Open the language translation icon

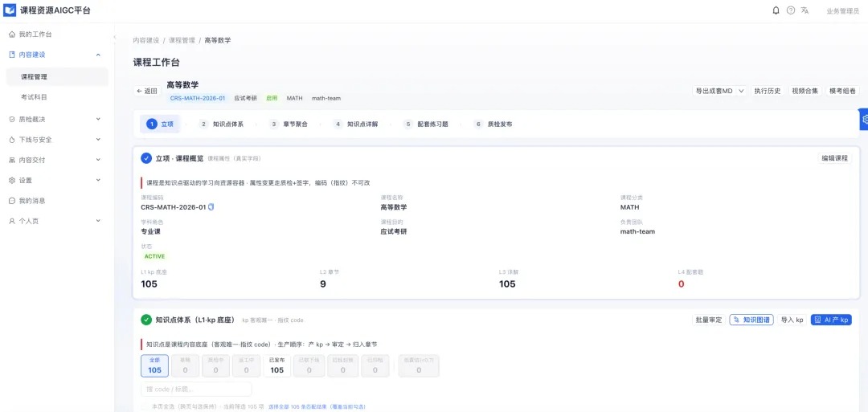tap(805, 10)
